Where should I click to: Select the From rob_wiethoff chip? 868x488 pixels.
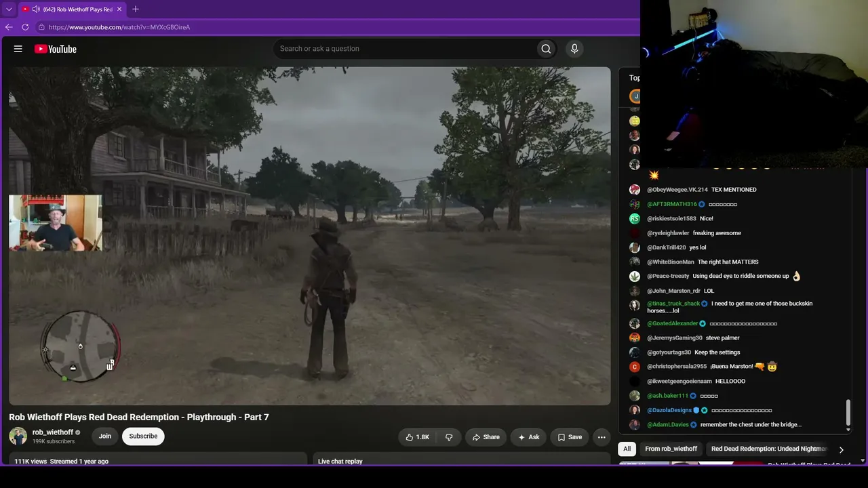(671, 449)
